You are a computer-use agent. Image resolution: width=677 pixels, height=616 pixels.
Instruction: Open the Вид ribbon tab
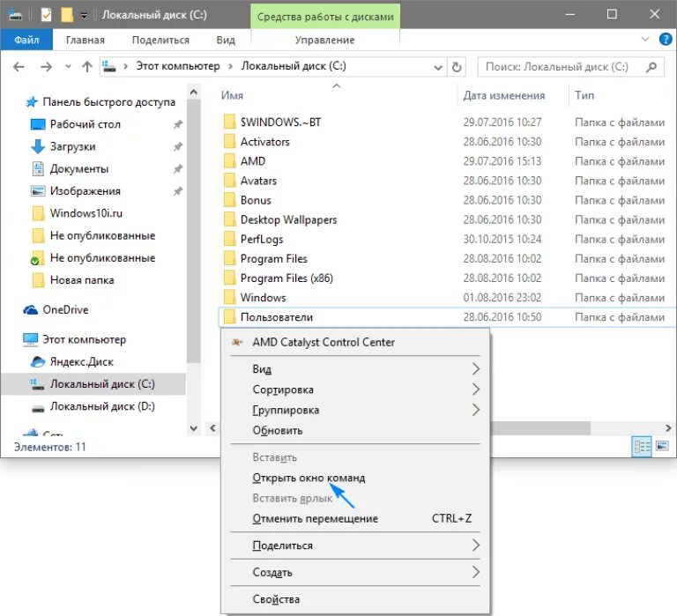[226, 40]
